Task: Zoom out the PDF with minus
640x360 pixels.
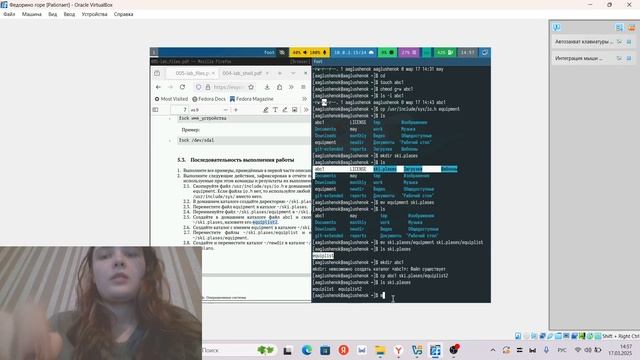Action: pos(225,110)
